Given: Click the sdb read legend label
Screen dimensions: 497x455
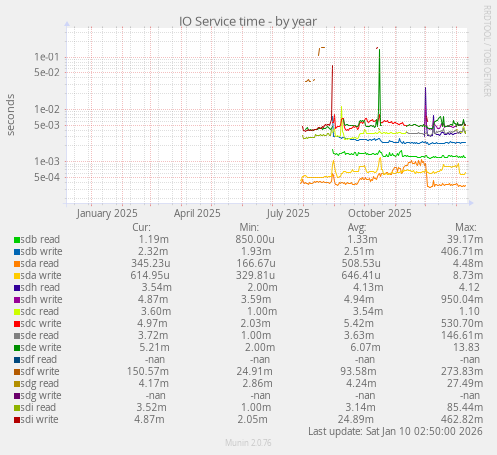Looking at the screenshot, I should tap(40, 239).
